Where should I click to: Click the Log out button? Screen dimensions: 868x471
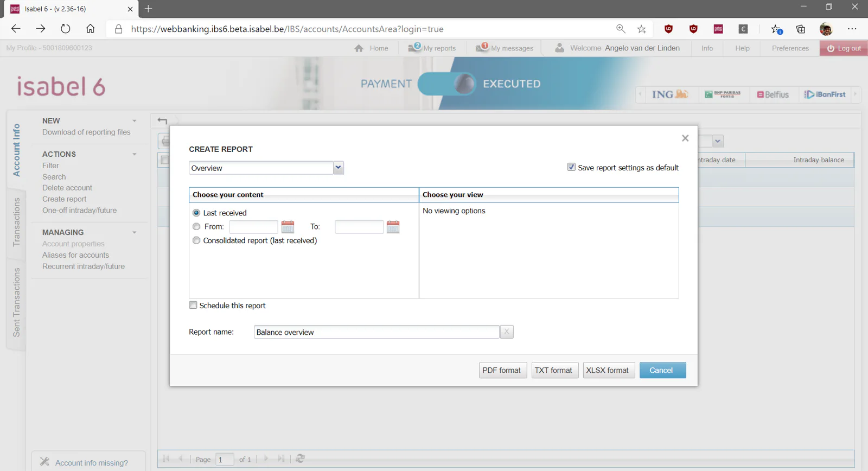(x=844, y=48)
